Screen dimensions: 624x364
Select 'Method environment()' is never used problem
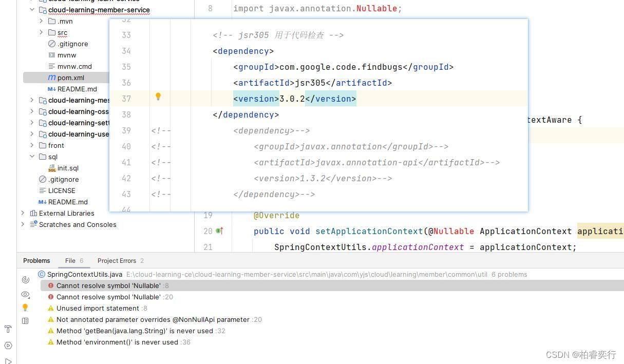(x=332, y=342)
